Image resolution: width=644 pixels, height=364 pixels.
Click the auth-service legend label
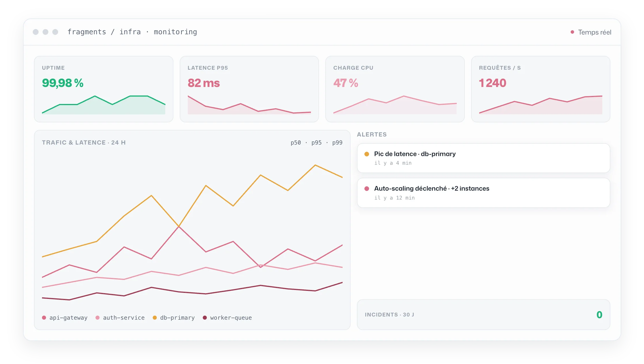coord(124,318)
